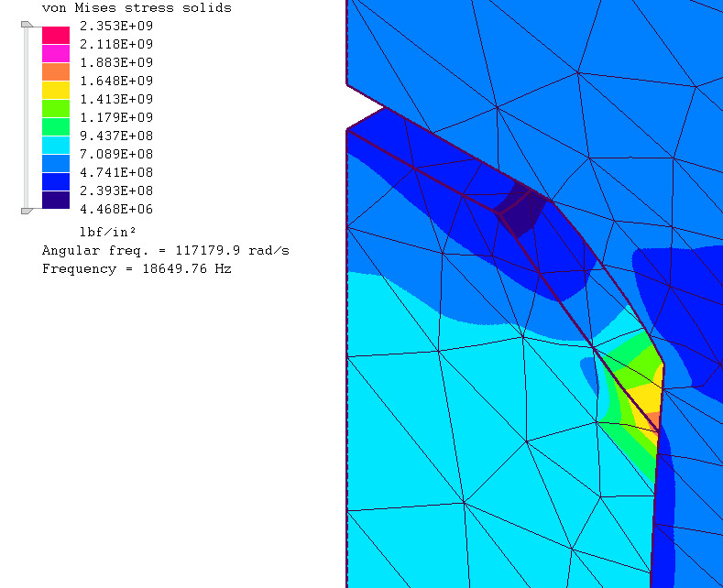Click the lime green 1.413E+09 legend swatch

pos(56,109)
